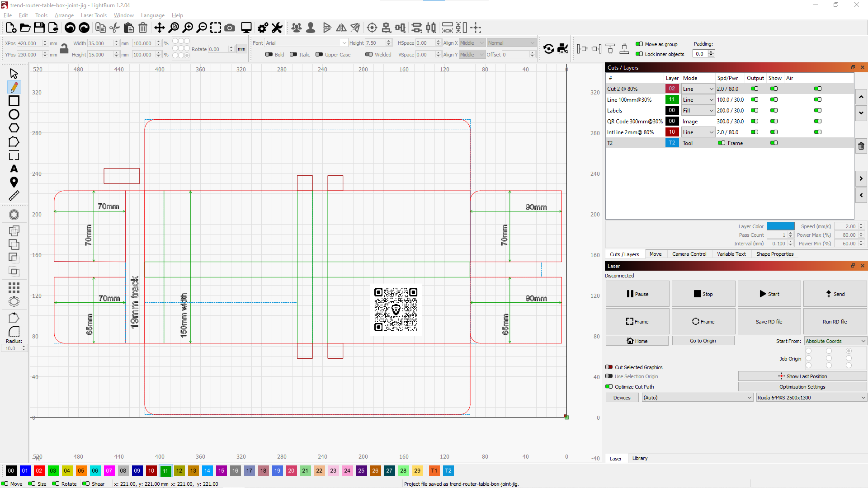Open the laser Preview window

click(246, 28)
